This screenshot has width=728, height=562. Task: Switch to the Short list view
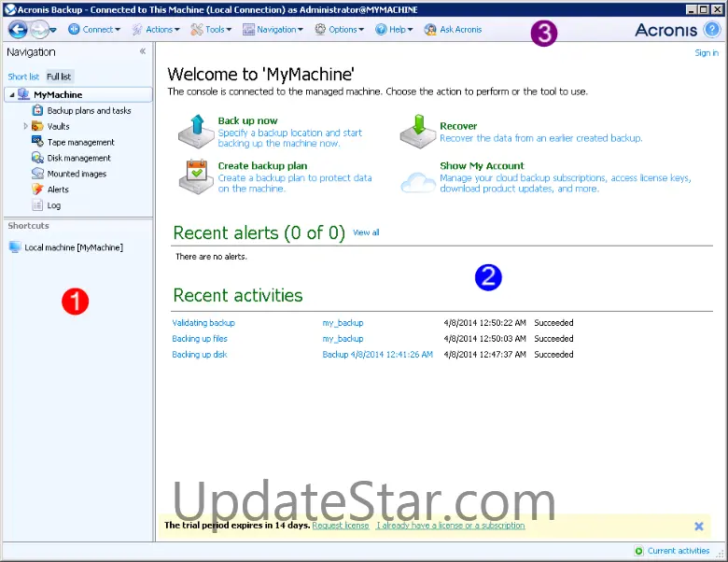(x=23, y=77)
